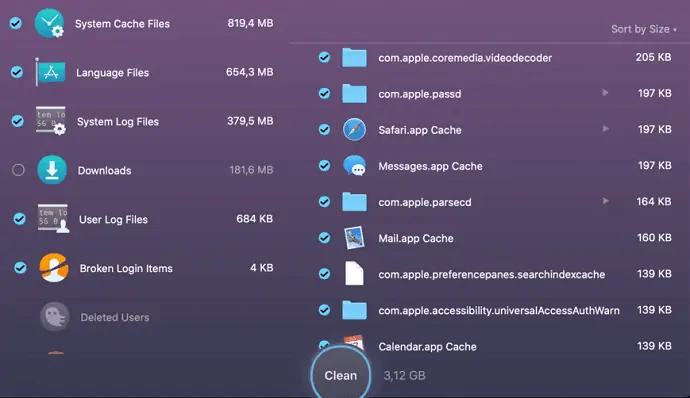This screenshot has height=398, width=690.
Task: Select Deleted Users label
Action: (x=115, y=317)
